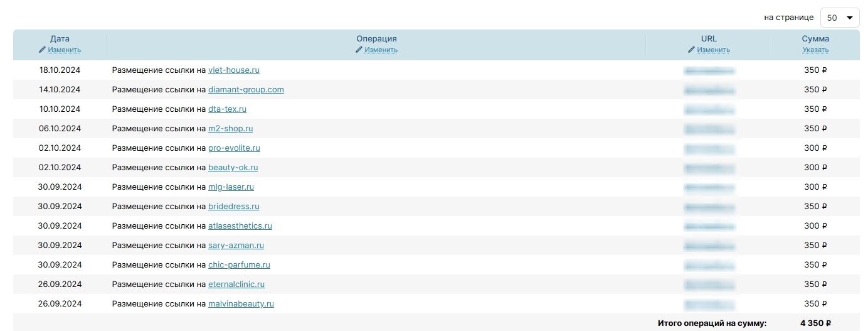Open the m2-shop.ru link
868x331 pixels.
pyautogui.click(x=230, y=129)
